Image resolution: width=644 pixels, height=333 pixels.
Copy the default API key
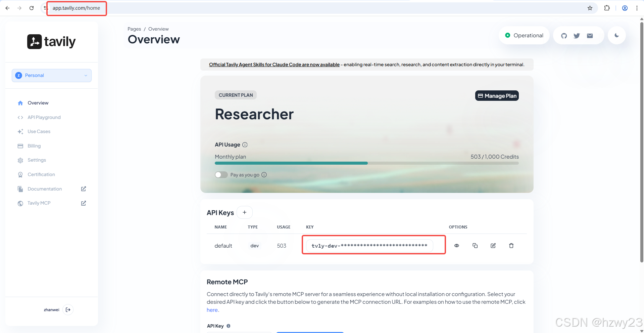coord(475,246)
